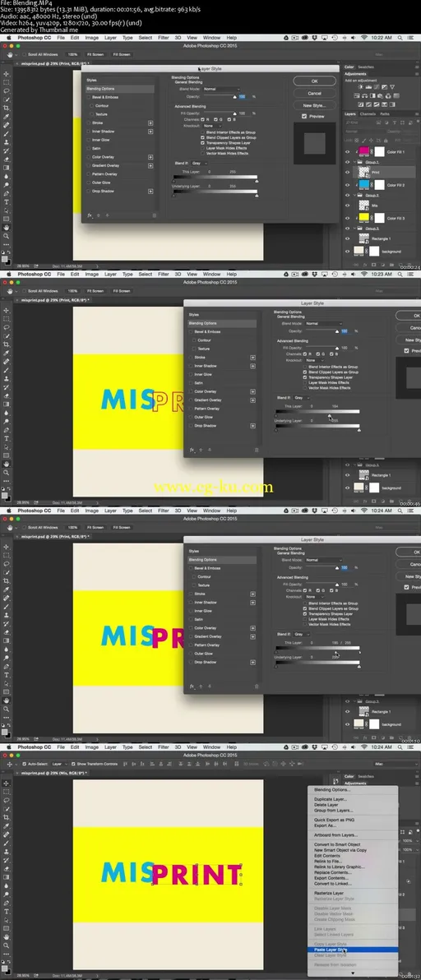Select the Path Selection tool in the third frame
The height and width of the screenshot is (980, 421).
click(7, 684)
